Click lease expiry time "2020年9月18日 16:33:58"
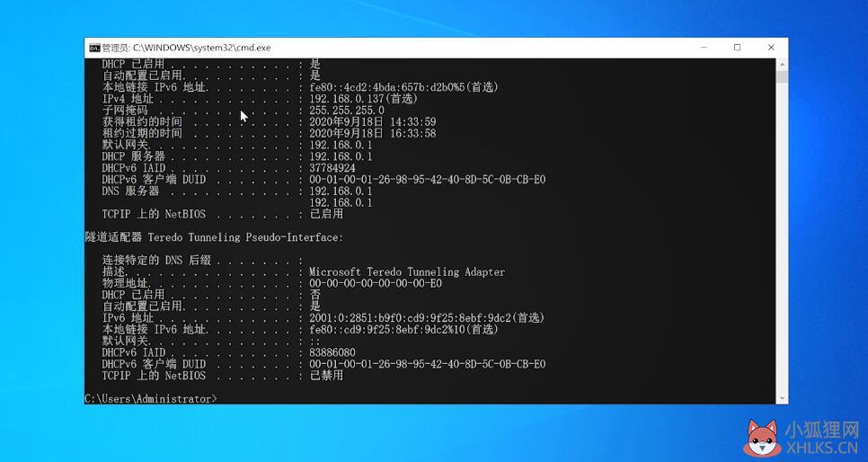Screen dimensions: 868x462 373,134
